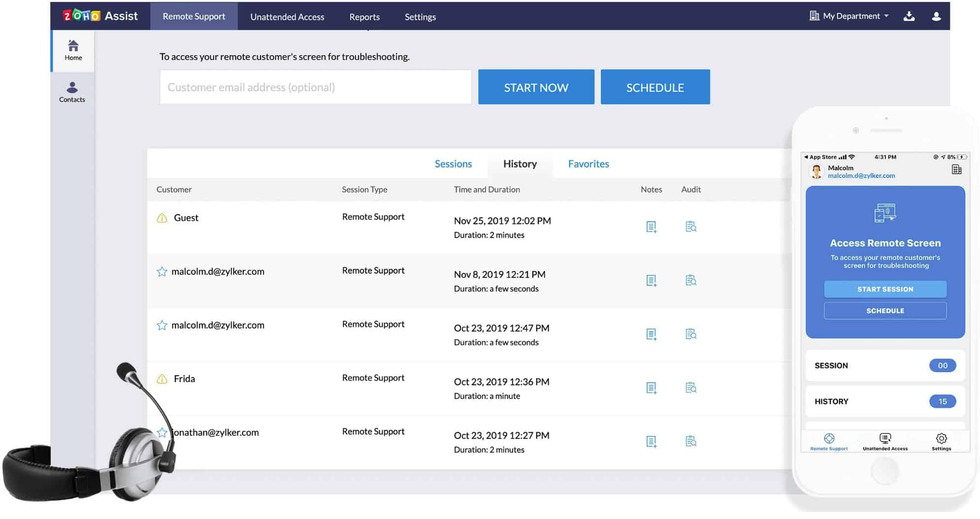Screen dimensions: 980x519
Task: Switch to the Remote Support menu
Action: (194, 16)
